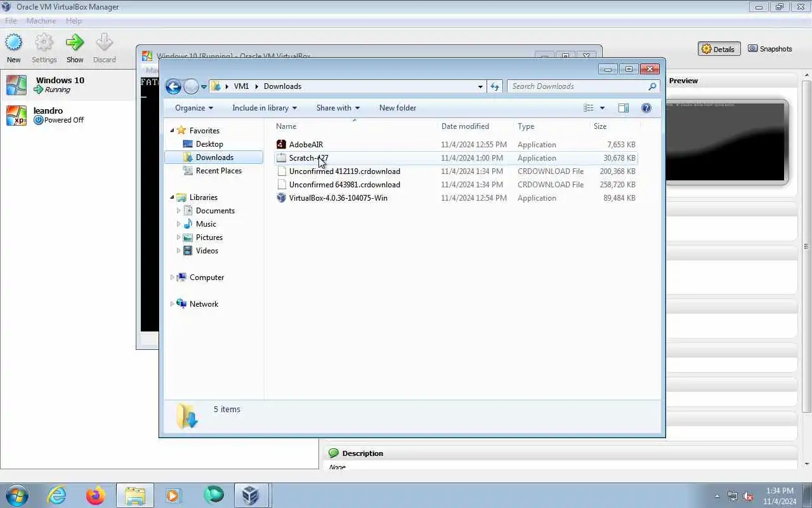
Task: Click the Windows Start button
Action: click(16, 495)
